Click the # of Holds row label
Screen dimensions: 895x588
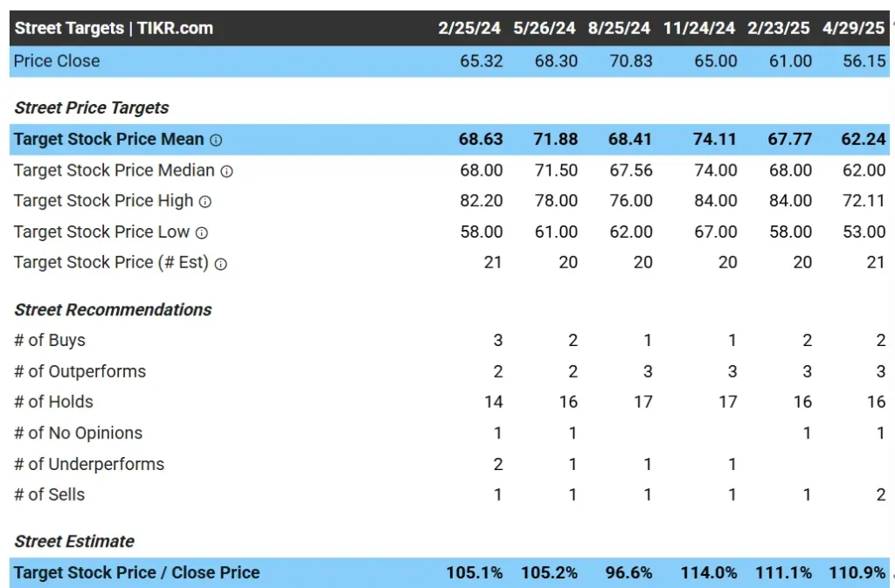point(53,402)
